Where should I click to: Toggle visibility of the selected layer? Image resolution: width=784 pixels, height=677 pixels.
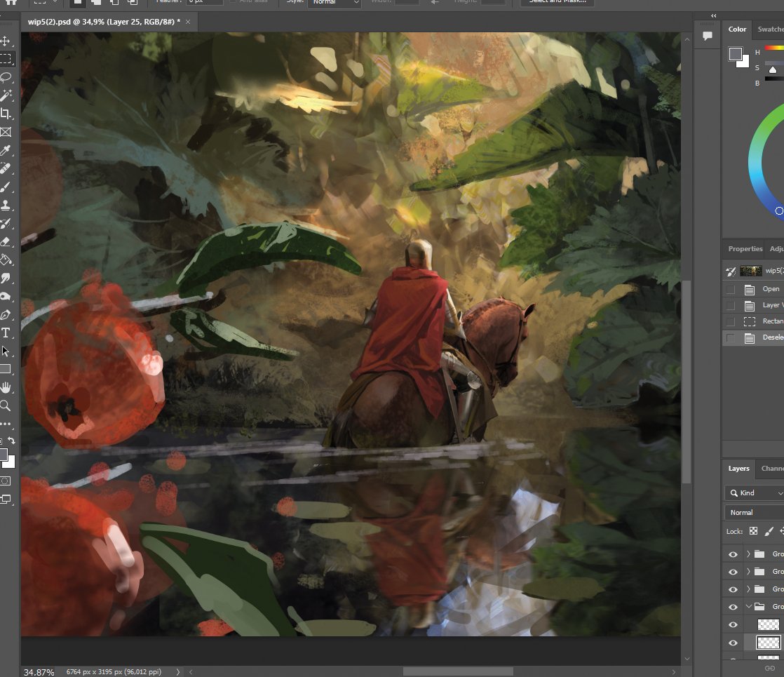click(733, 643)
